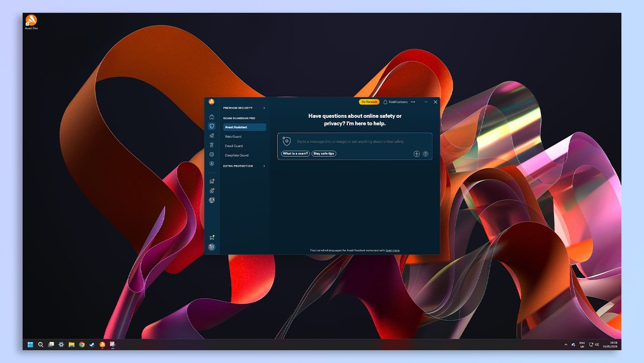Open the browser-shaped icon with red dot in the sidebar

pos(212,200)
